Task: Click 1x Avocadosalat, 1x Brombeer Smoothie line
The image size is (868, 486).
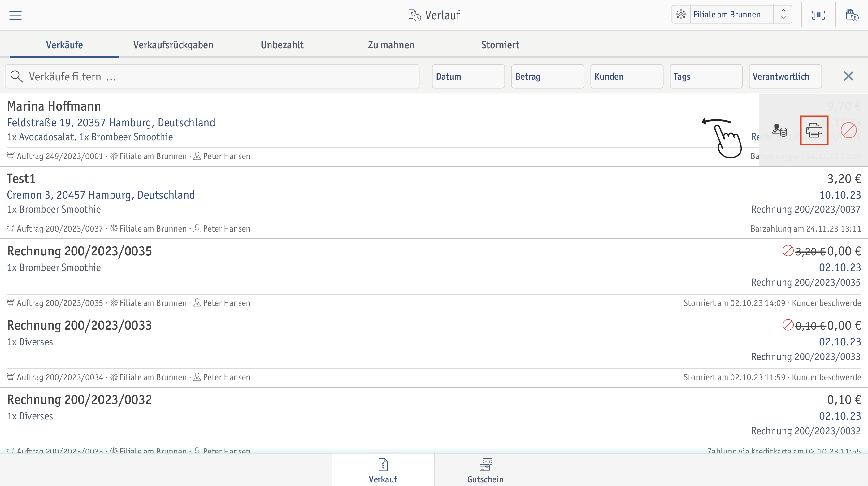Action: [x=90, y=137]
